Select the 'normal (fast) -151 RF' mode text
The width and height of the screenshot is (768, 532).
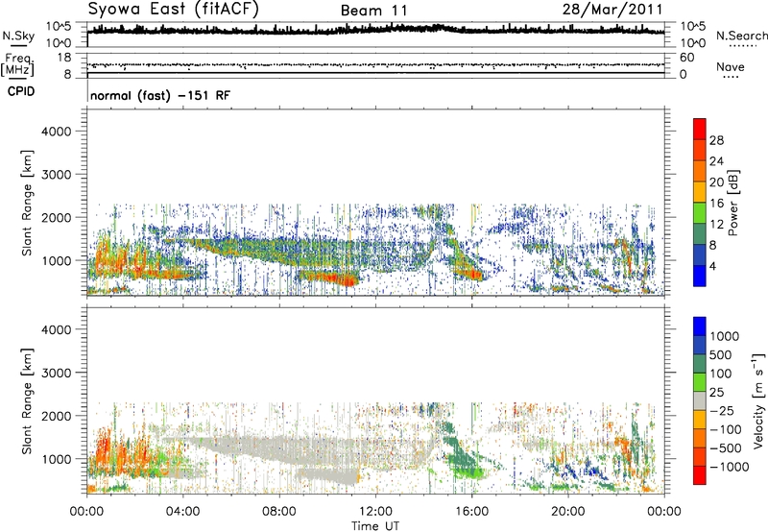pos(160,95)
